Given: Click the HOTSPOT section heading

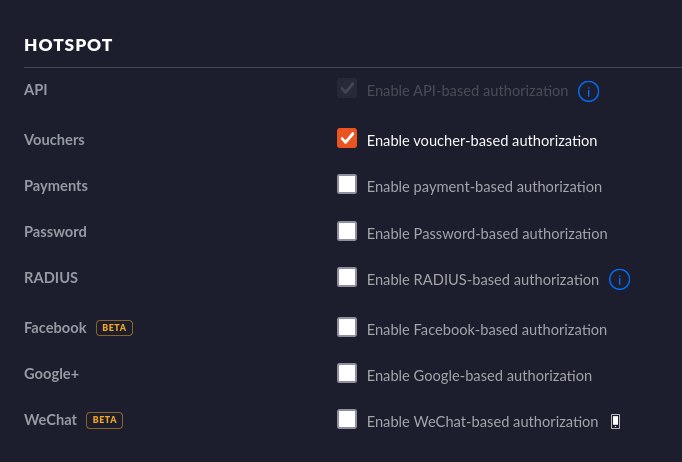Looking at the screenshot, I should (68, 45).
